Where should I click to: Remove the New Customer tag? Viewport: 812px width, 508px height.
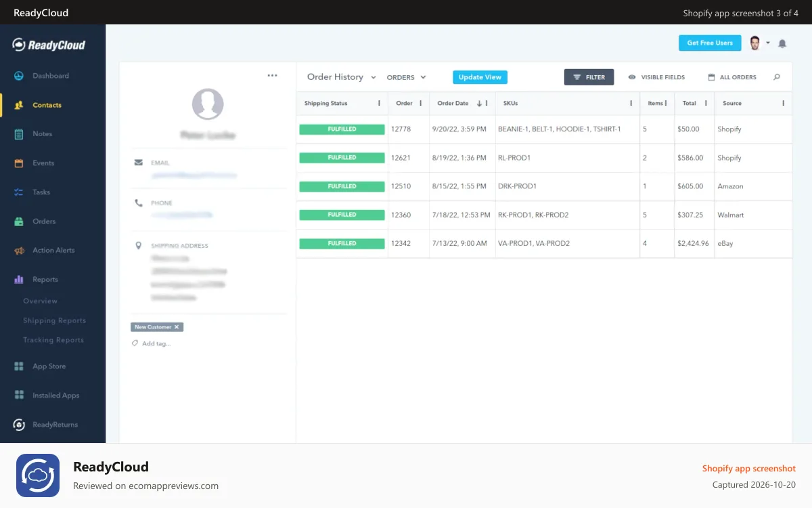pos(177,327)
